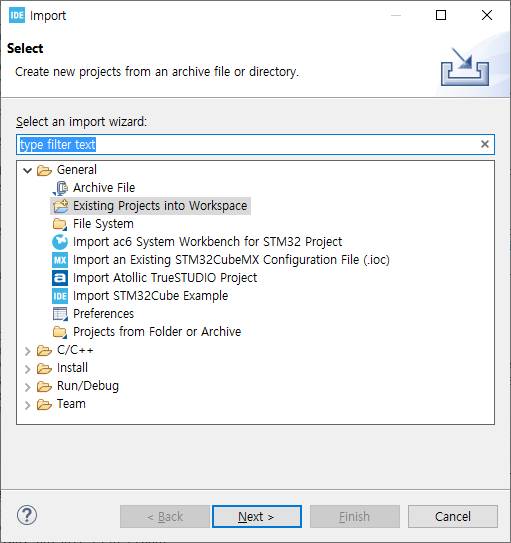The width and height of the screenshot is (511, 543).
Task: Click the IDE icon for STM32Cube Example
Action: (60, 296)
